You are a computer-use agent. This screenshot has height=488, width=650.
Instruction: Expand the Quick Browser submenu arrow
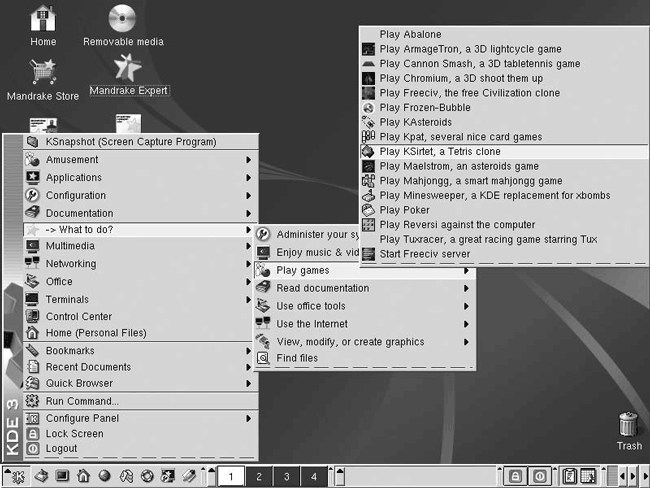pyautogui.click(x=248, y=383)
